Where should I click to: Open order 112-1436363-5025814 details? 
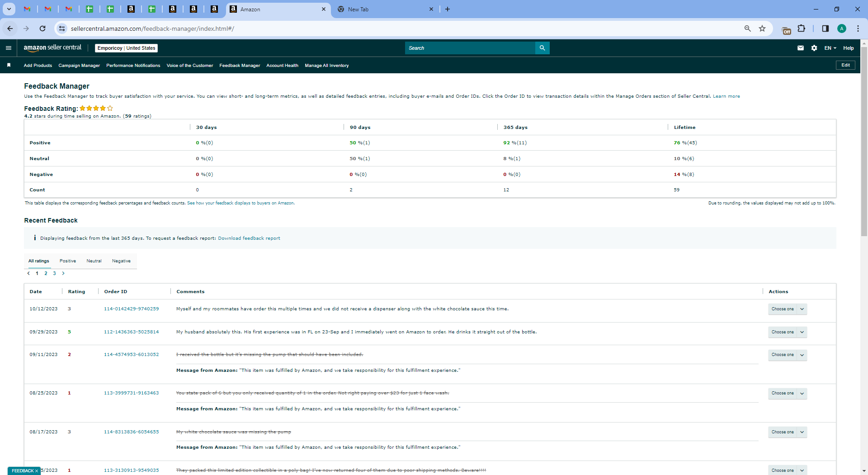pos(132,332)
